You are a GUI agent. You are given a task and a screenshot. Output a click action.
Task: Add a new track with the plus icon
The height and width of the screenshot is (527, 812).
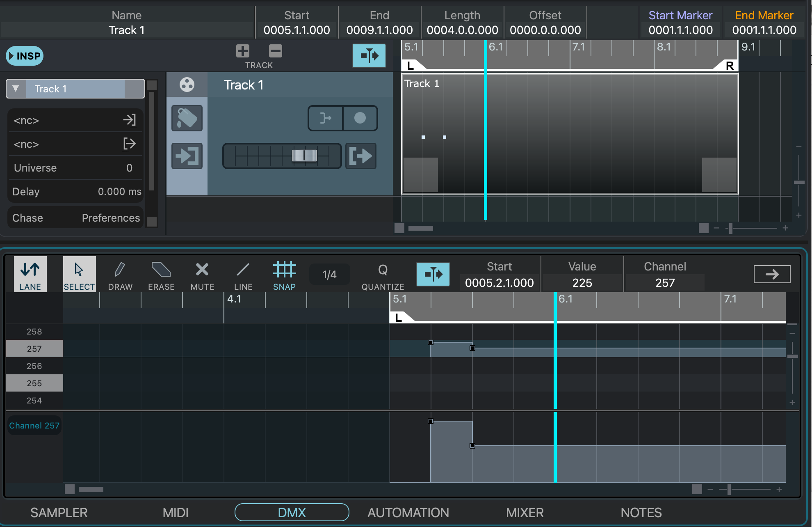point(243,51)
